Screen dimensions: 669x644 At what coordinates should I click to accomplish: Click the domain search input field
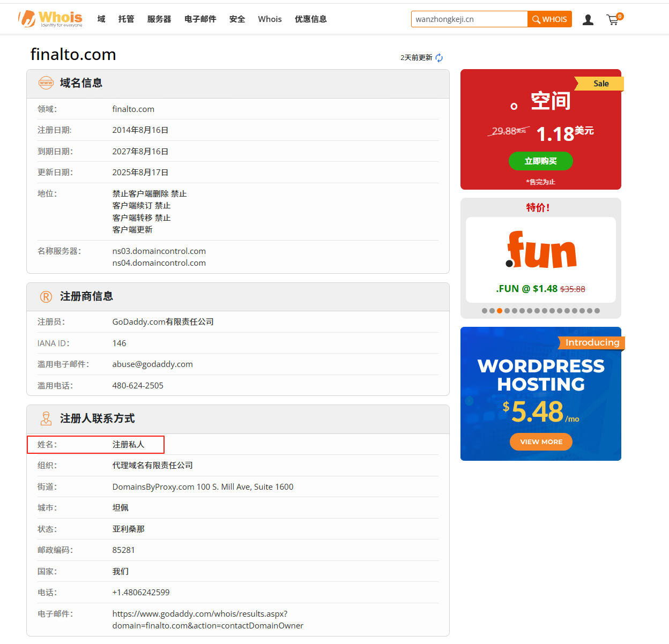point(469,19)
